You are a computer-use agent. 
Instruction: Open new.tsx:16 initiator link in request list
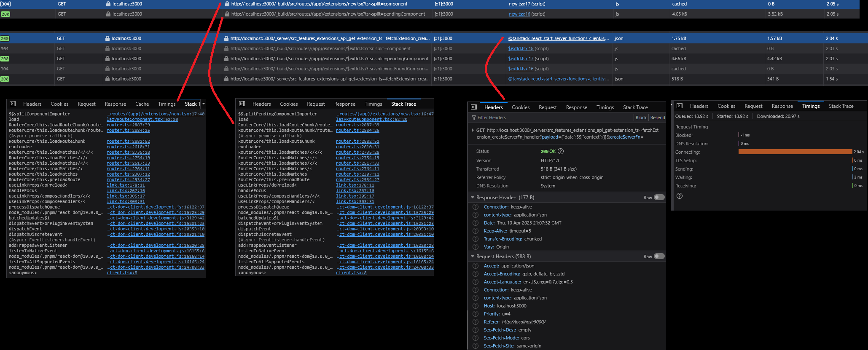pos(519,14)
